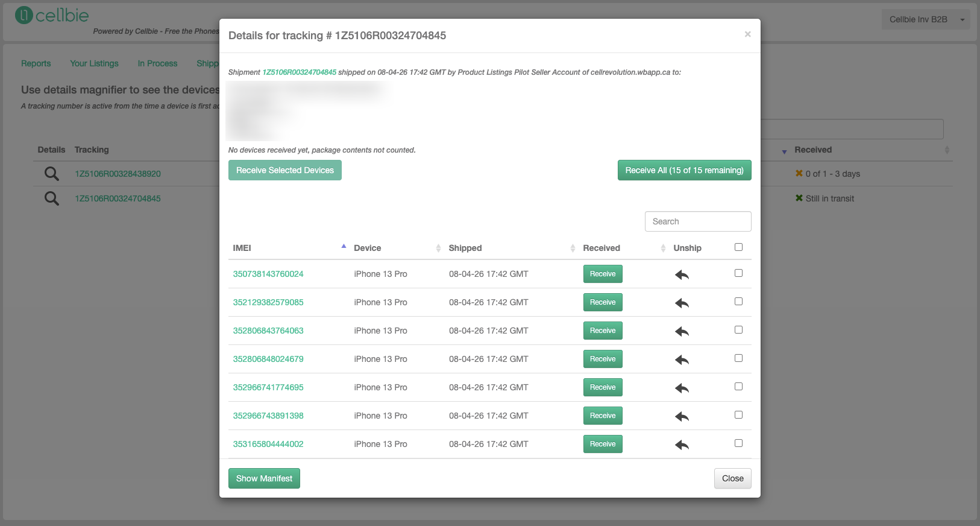Check the box for IMEI 352966743891398
980x526 pixels.
click(x=738, y=415)
